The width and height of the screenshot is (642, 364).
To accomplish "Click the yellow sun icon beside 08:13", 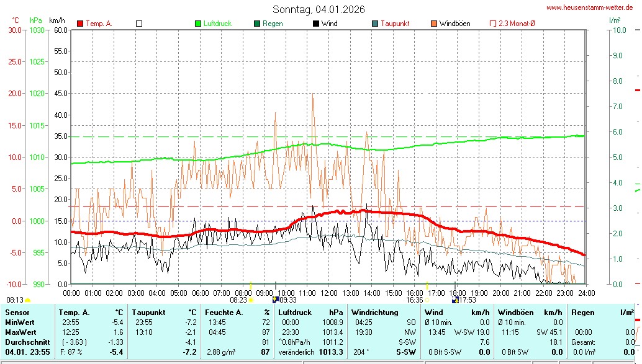I will tap(28, 300).
